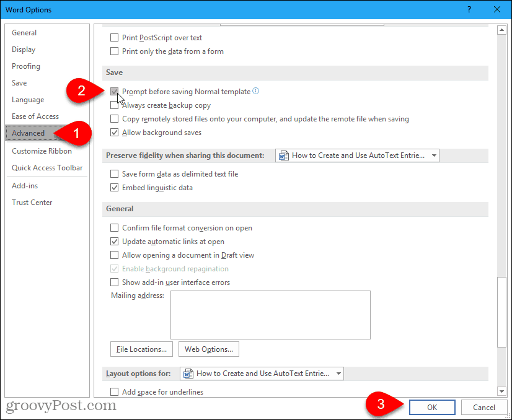The width and height of the screenshot is (512, 420).
Task: Confirm with the OK button
Action: click(x=432, y=407)
